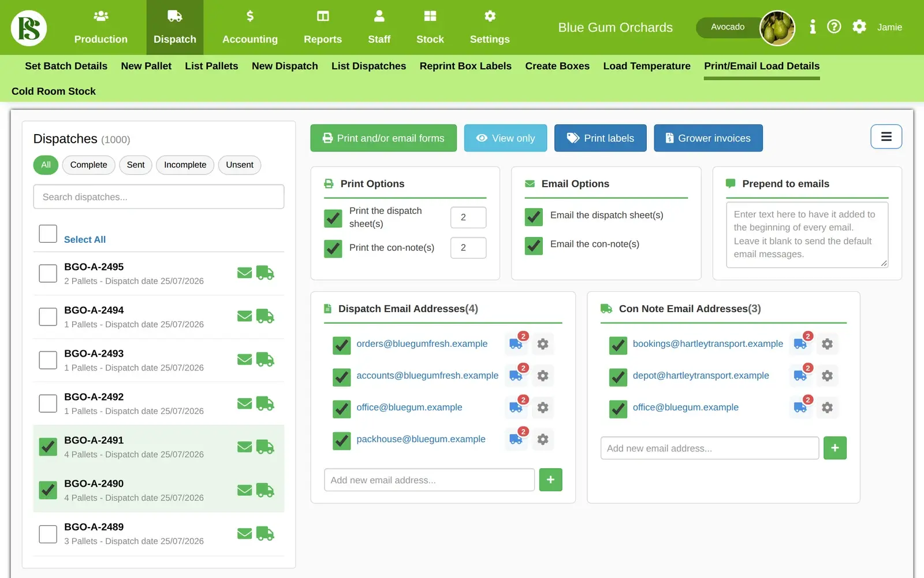Screen dimensions: 924x578
Task: Open the Reports menu
Action: click(323, 28)
